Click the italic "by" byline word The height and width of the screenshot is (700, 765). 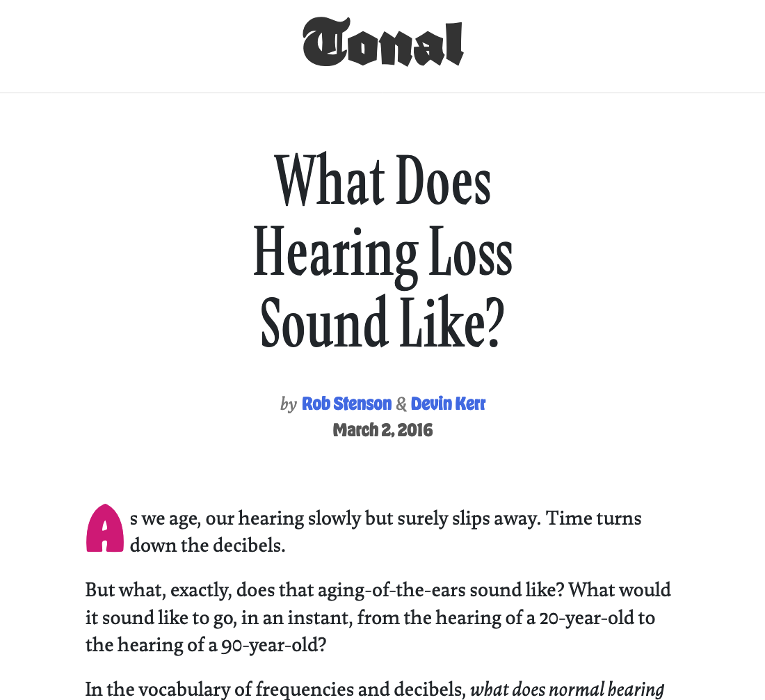[x=289, y=404]
